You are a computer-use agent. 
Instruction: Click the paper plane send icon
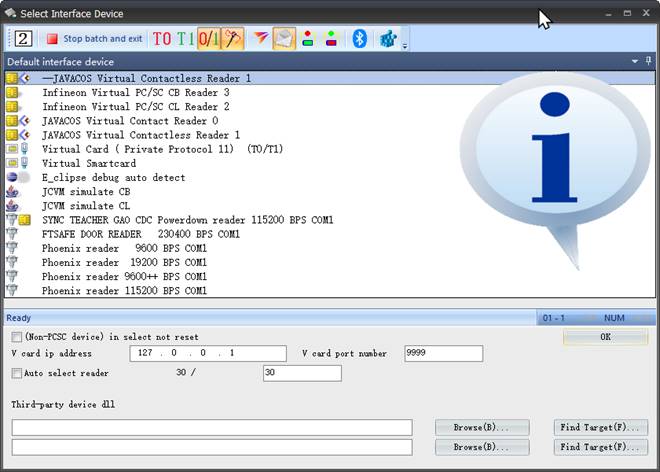point(260,39)
